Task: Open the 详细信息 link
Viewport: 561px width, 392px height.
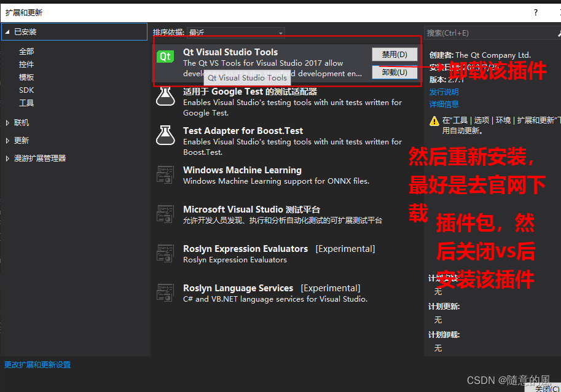Action: click(444, 104)
